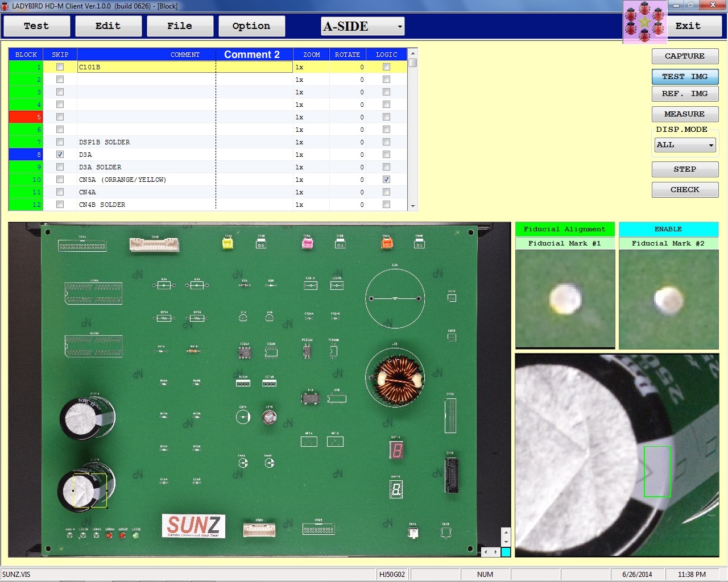Click the board image scroll-left arrow
728x582 pixels.
[485, 552]
